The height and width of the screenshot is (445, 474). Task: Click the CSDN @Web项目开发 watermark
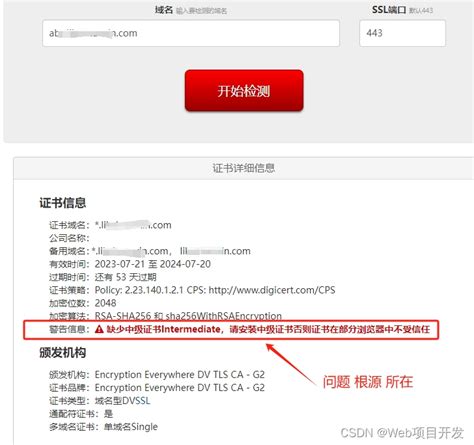(402, 433)
